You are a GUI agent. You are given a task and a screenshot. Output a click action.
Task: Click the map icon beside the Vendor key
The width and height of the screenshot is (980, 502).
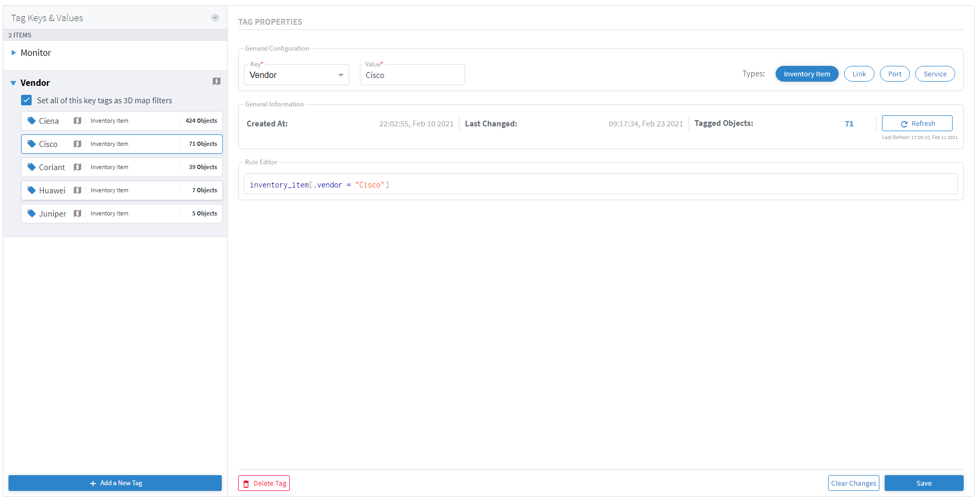(216, 82)
